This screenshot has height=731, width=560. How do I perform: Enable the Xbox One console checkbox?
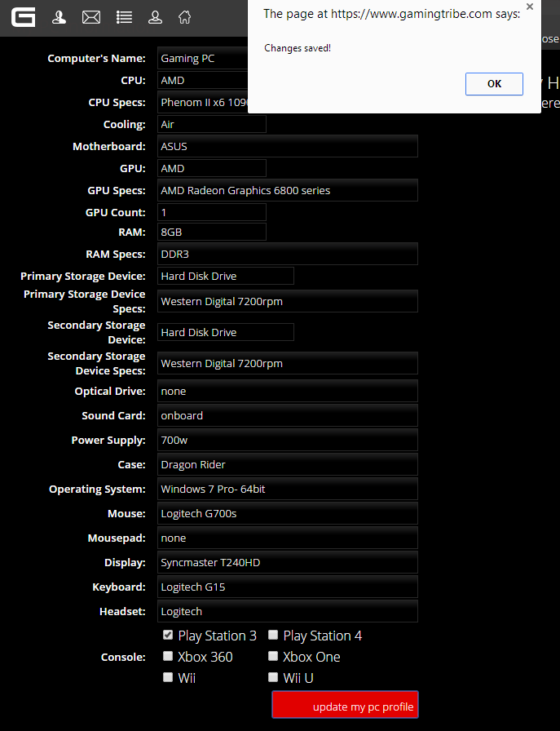(x=273, y=656)
